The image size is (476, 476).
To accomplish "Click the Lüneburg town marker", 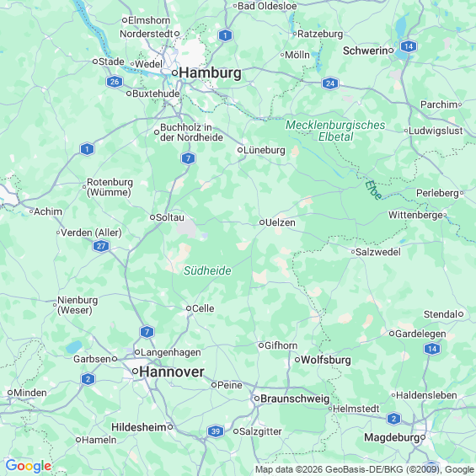I will coord(240,150).
